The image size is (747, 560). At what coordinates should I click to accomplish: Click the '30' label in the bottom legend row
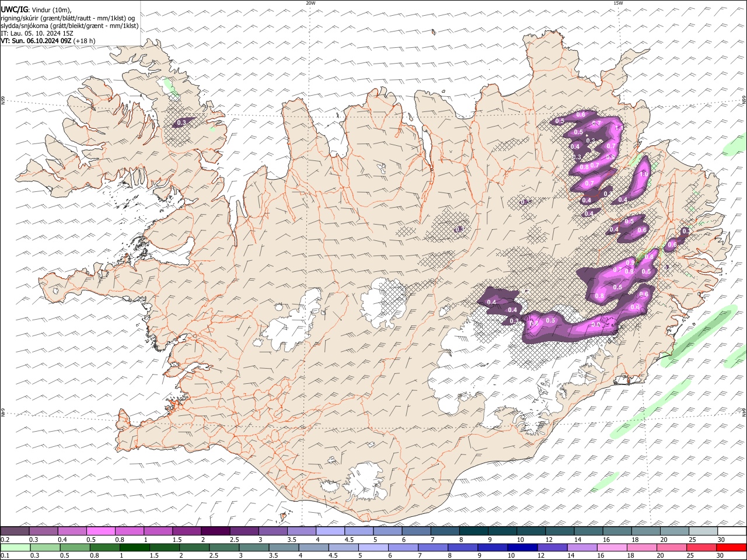coord(720,556)
